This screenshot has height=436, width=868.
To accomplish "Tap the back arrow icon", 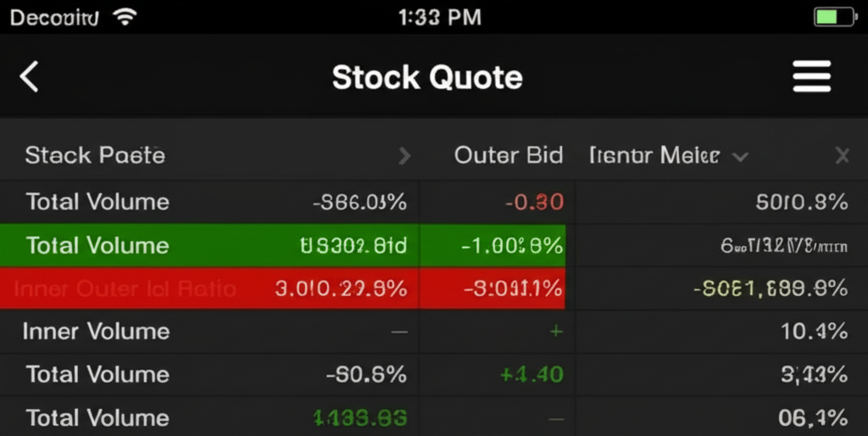I will (x=30, y=77).
